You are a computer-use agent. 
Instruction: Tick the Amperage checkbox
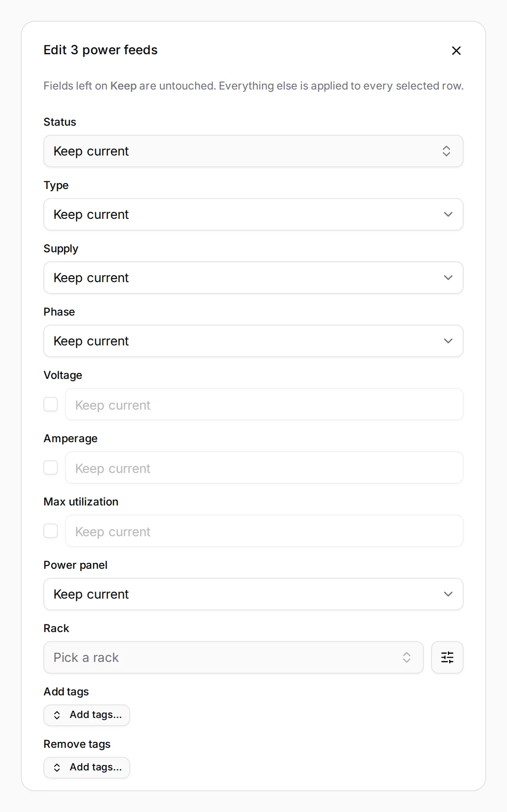51,467
